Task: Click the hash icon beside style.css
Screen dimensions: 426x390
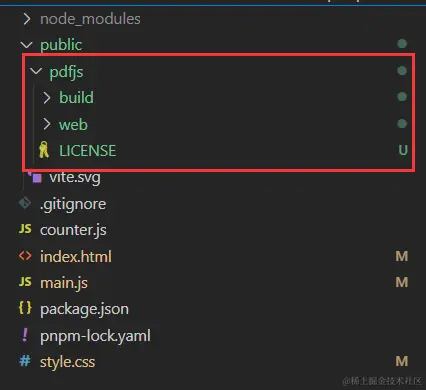Action: pyautogui.click(x=25, y=361)
